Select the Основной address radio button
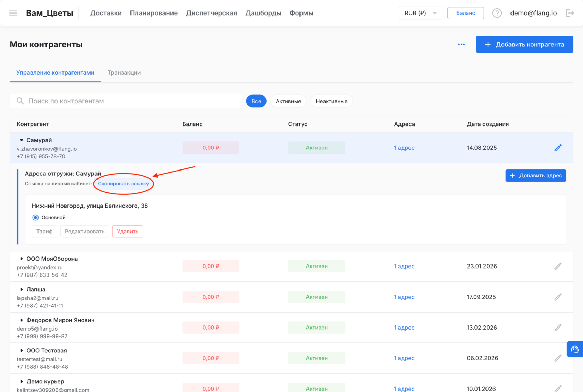Image resolution: width=583 pixels, height=392 pixels. tap(35, 217)
